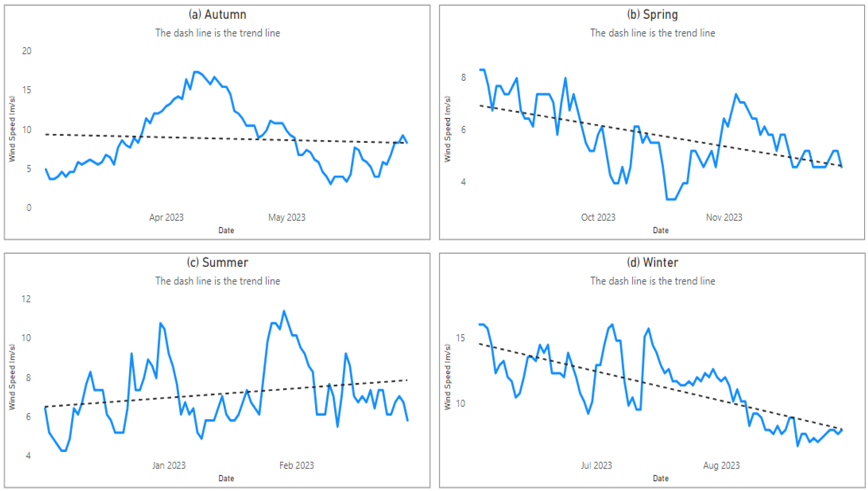Click the 12 tick label in Summer chart
The image size is (868, 491).
point(26,299)
